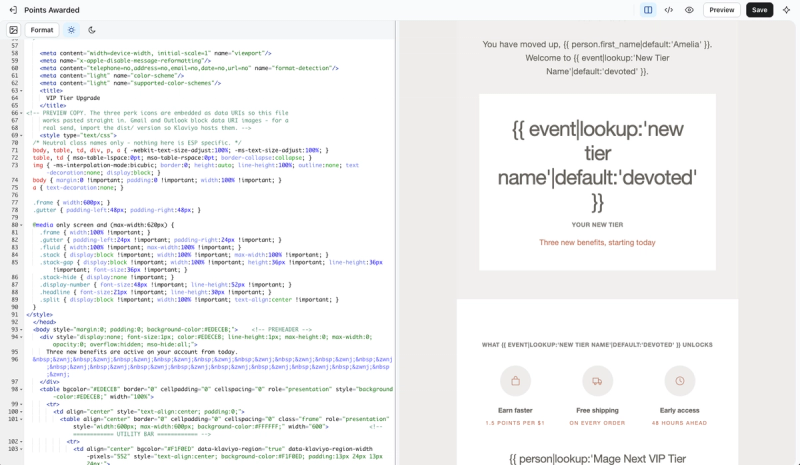Collapse the frame table fold arrow at line 101
This screenshot has height=465, width=800.
pyautogui.click(x=21, y=419)
